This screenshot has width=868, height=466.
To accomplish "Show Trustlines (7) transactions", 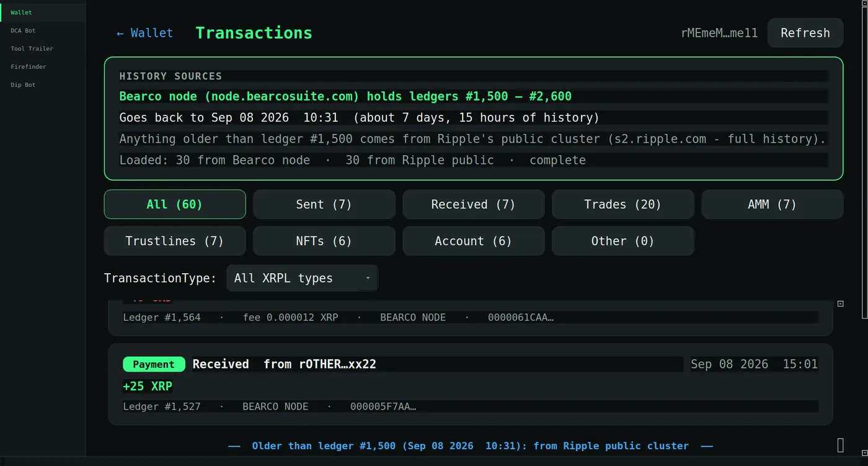I will 175,241.
